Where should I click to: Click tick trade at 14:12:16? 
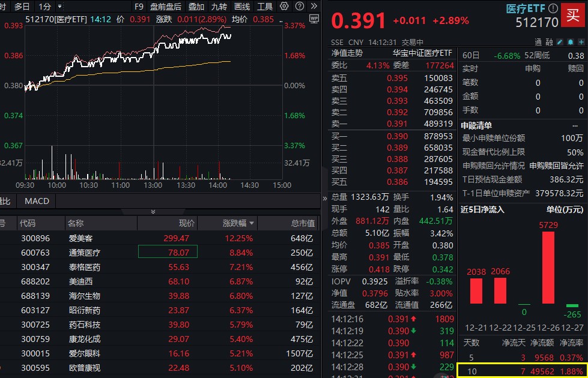[393, 319]
